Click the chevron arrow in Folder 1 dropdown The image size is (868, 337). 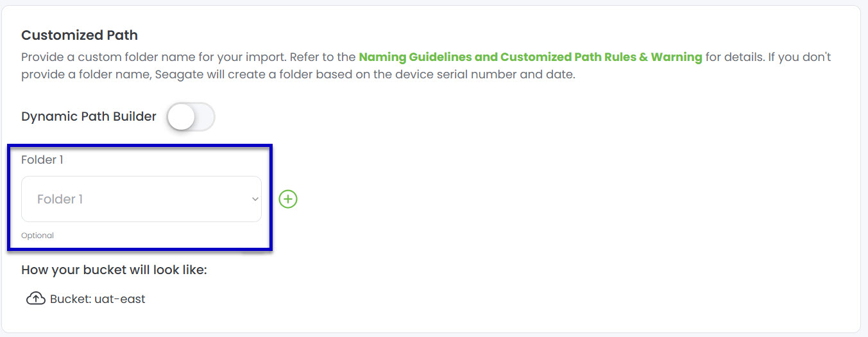(254, 200)
